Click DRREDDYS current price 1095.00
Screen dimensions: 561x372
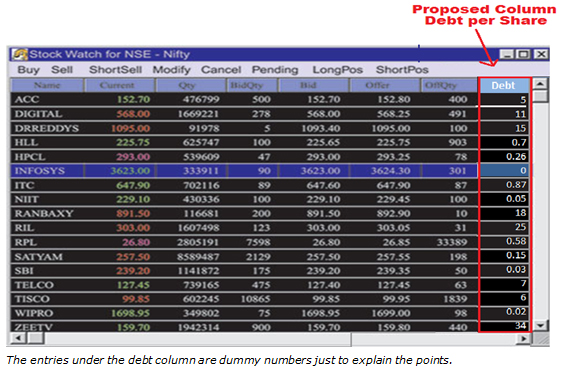click(130, 128)
